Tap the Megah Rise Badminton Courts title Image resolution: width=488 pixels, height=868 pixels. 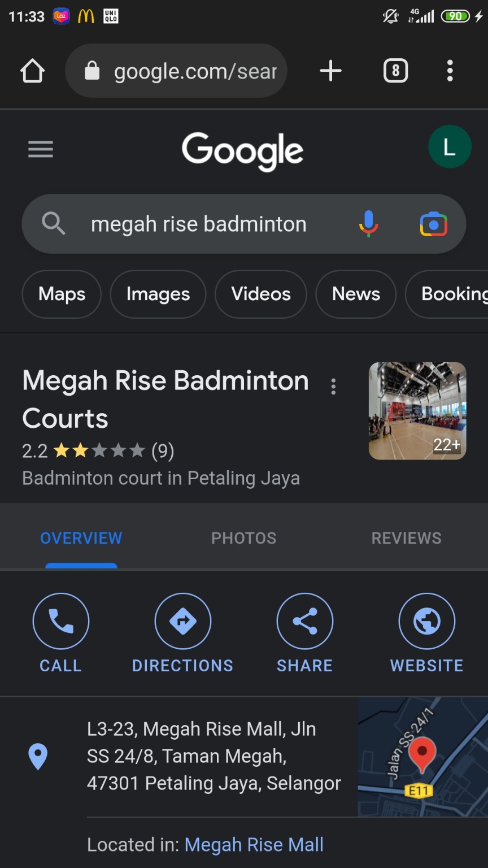[x=165, y=399]
